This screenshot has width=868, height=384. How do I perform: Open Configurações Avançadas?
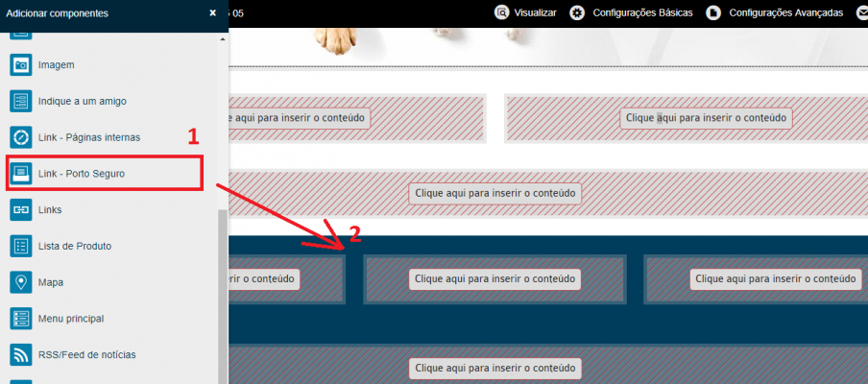click(775, 12)
